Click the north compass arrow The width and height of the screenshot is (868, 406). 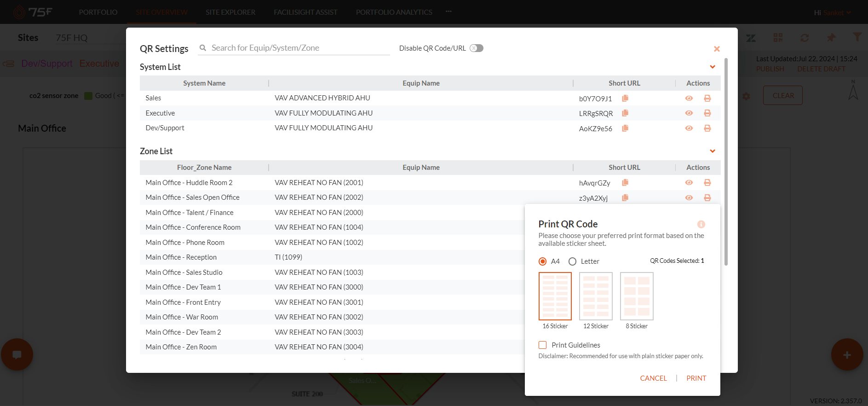click(853, 90)
